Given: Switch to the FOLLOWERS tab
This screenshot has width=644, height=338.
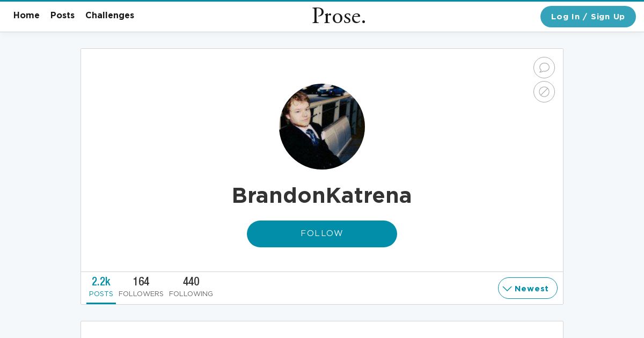Looking at the screenshot, I should (x=141, y=294).
